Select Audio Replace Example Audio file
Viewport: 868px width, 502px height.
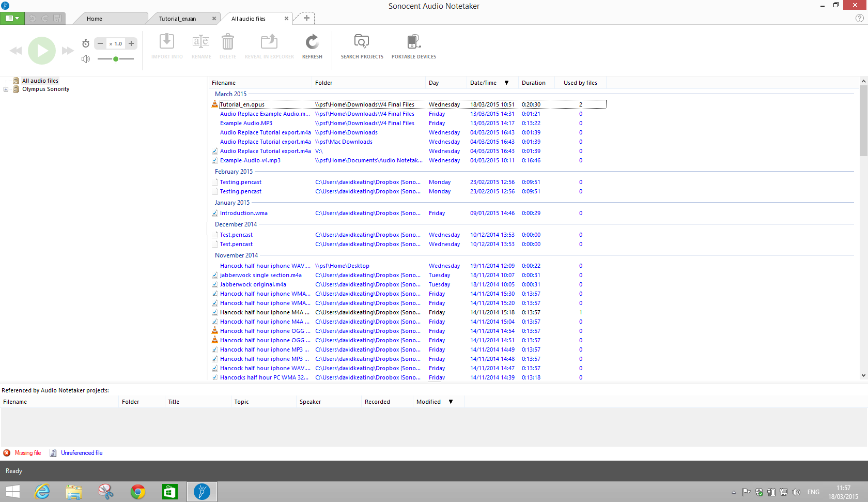265,114
